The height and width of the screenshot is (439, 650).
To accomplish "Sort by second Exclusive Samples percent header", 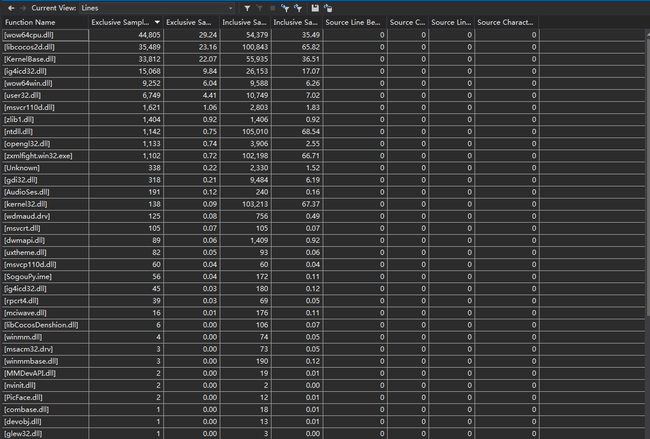I will [192, 22].
